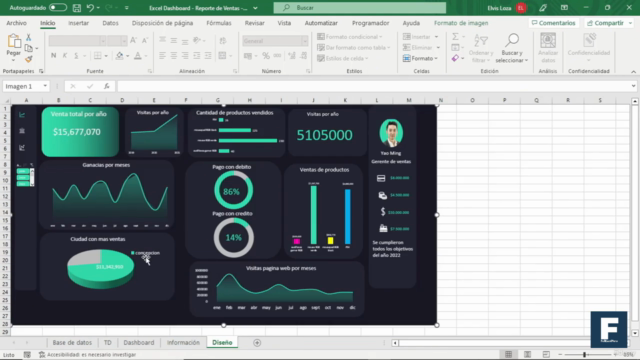The width and height of the screenshot is (640, 360).
Task: Click the accessibility status message
Action: click(x=87, y=355)
